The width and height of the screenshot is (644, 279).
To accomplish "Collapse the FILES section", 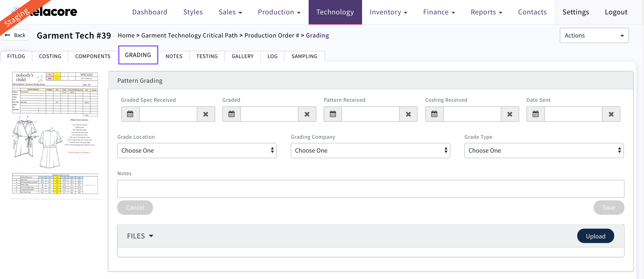I will coord(140,236).
